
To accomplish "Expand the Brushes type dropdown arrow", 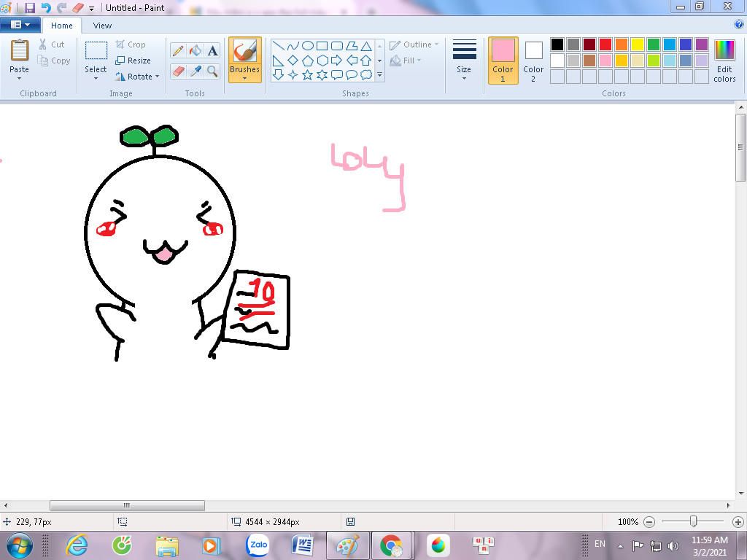I will tap(245, 78).
